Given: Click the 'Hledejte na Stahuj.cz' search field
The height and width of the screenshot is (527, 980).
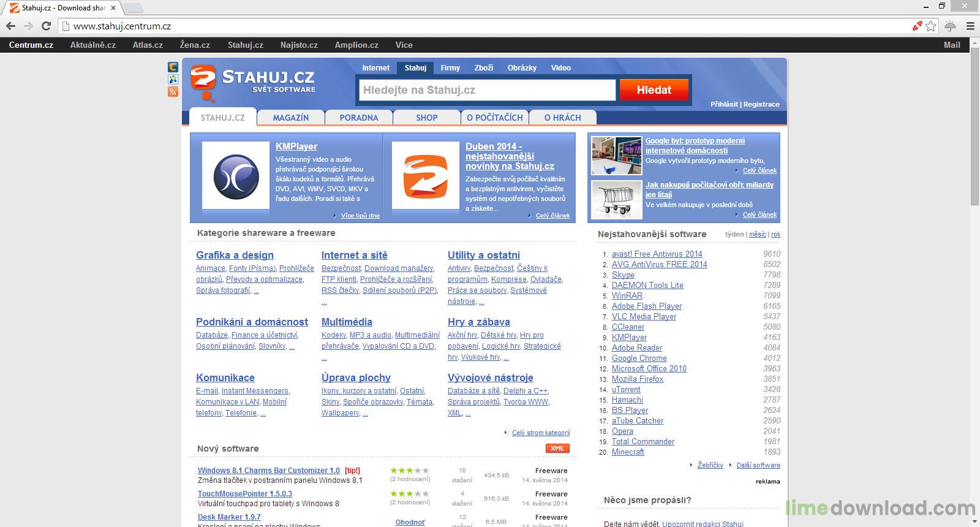Looking at the screenshot, I should coord(487,90).
